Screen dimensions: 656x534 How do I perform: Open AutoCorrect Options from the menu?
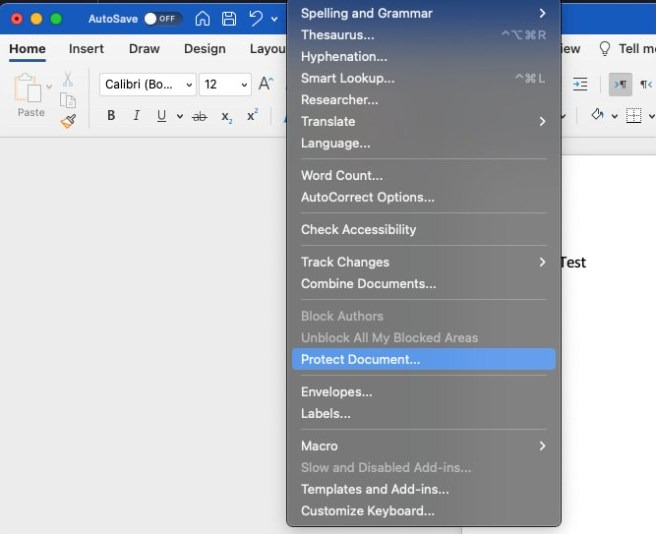(424, 197)
